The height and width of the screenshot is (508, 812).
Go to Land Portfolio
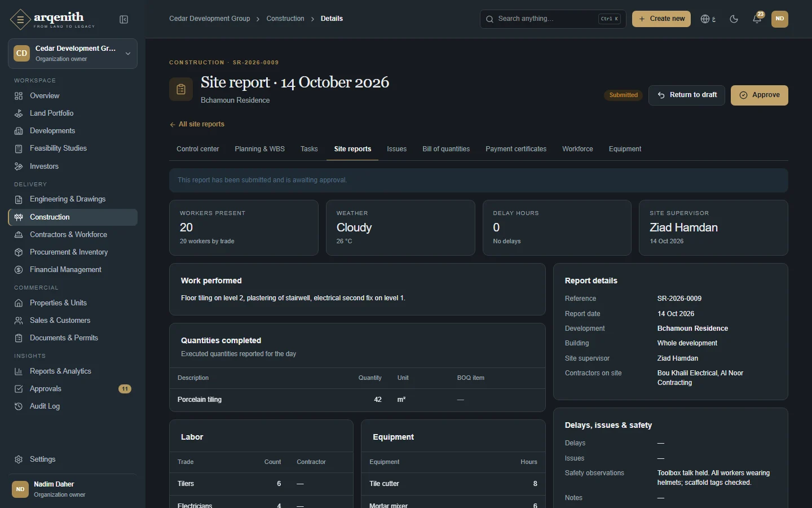tap(73, 113)
